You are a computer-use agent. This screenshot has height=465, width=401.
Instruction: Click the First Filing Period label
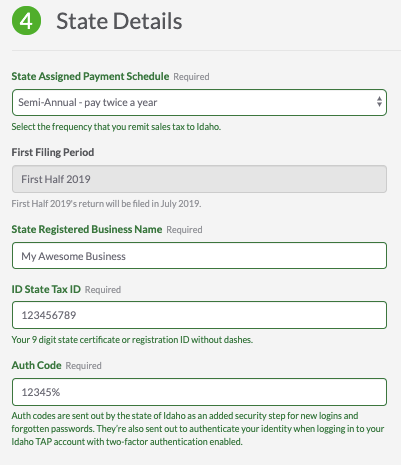click(53, 152)
